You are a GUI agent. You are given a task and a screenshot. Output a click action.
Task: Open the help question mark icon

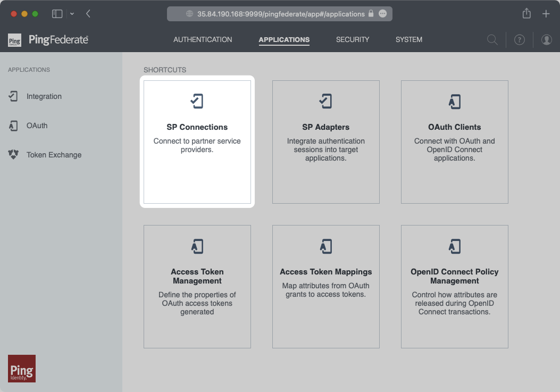point(520,40)
